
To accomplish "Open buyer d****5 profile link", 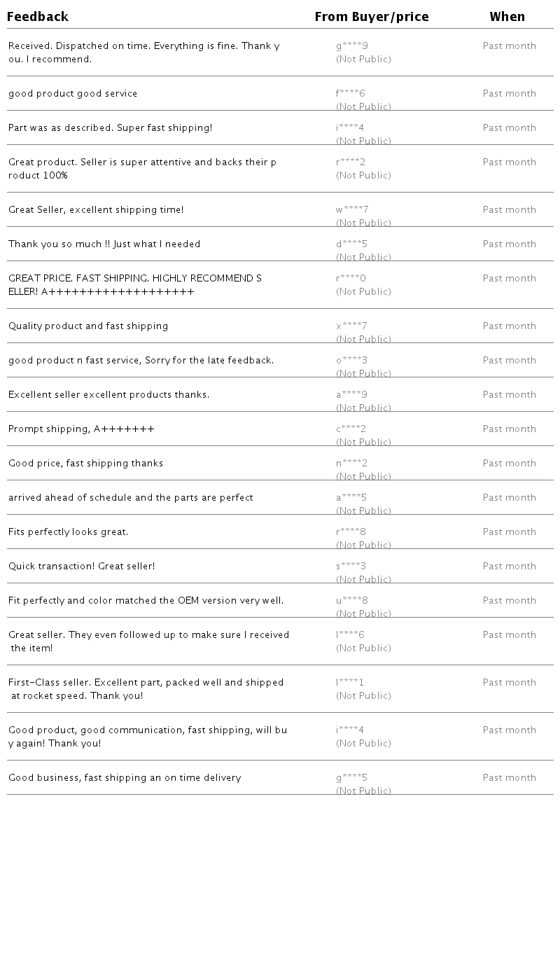I will (351, 244).
